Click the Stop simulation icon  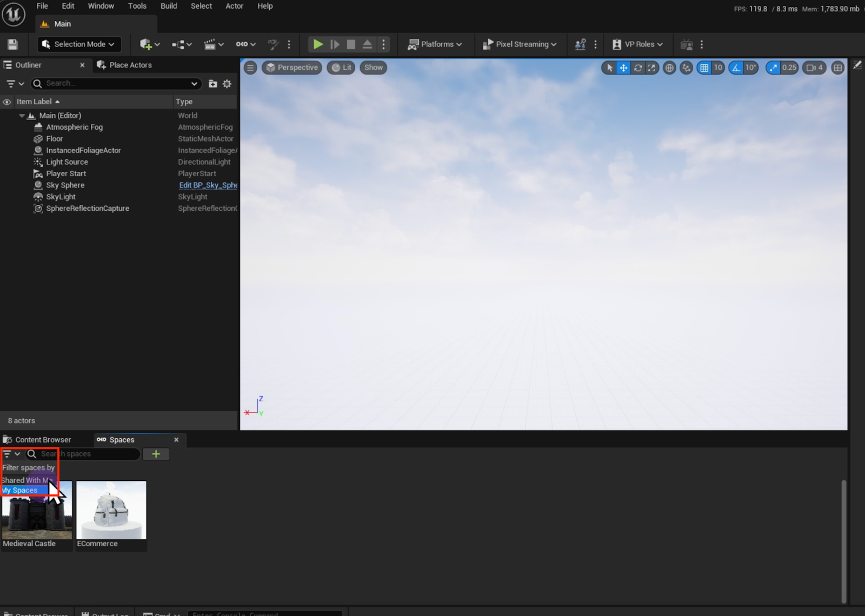(351, 44)
